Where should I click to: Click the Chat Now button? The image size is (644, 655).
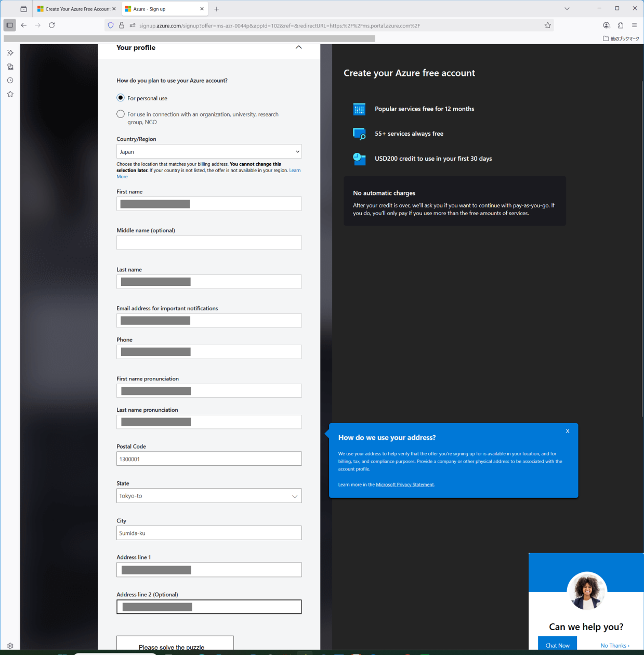[x=557, y=644]
